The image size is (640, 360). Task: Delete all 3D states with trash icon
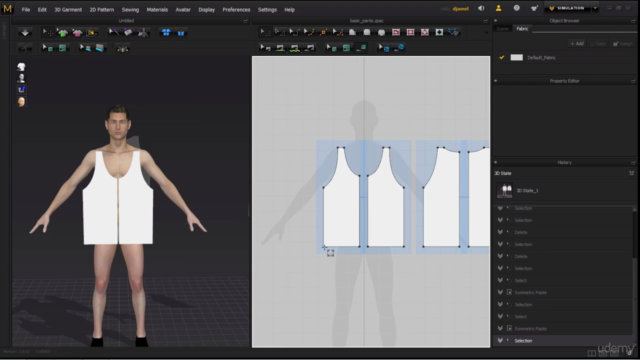point(631,173)
